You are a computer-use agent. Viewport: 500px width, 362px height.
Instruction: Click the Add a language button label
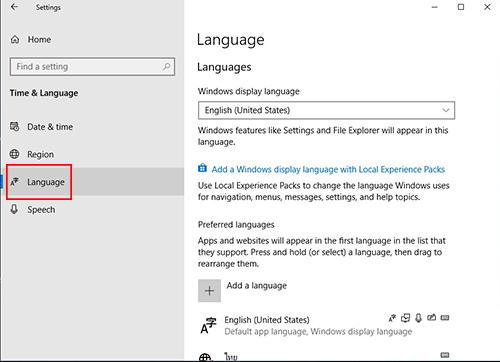point(257,286)
